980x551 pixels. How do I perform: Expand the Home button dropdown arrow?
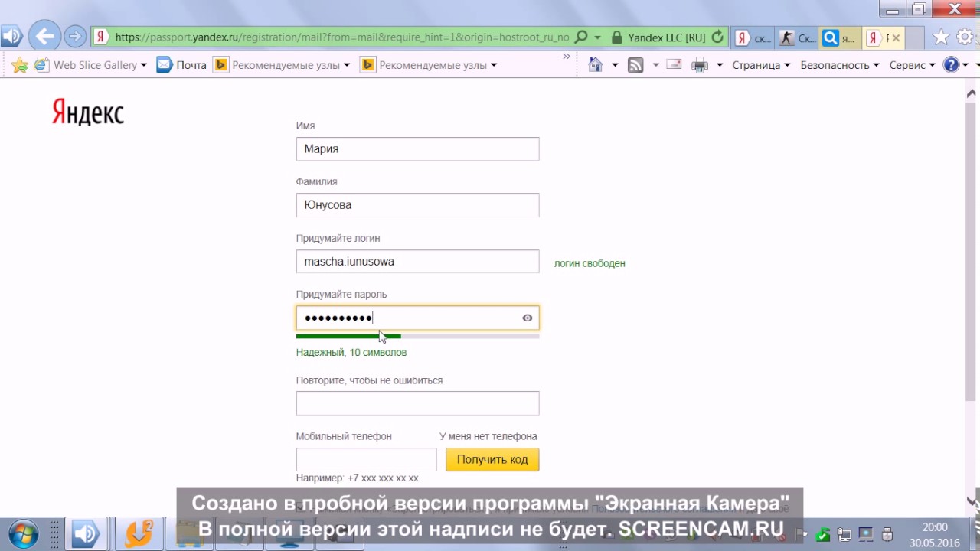pyautogui.click(x=615, y=65)
